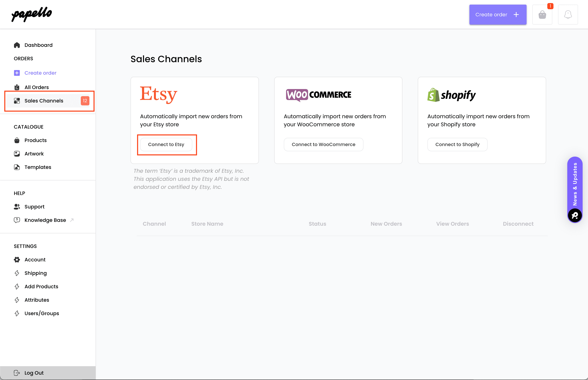Screen dimensions: 588x380
Task: Click the round papello P icon
Action: coord(575,216)
